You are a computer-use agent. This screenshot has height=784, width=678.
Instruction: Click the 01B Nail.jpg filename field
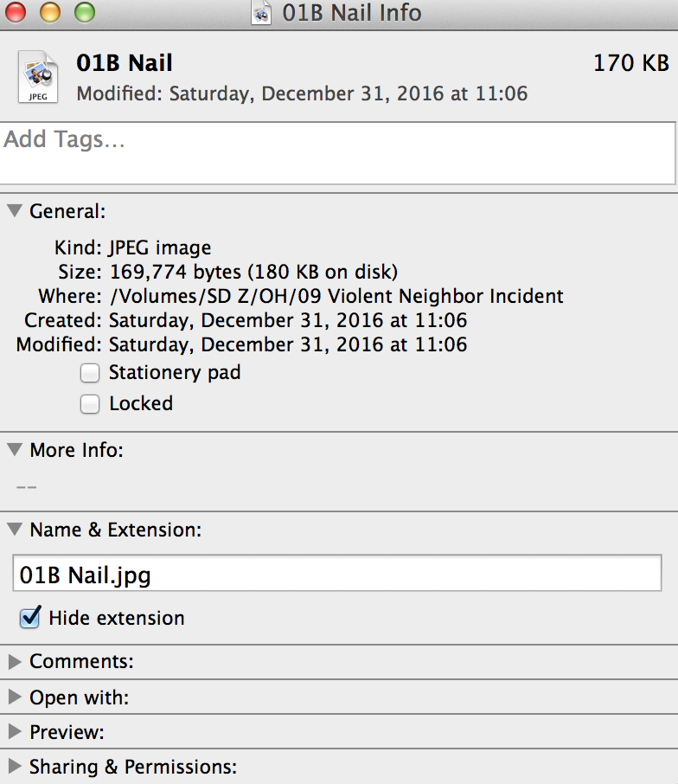pyautogui.click(x=337, y=573)
